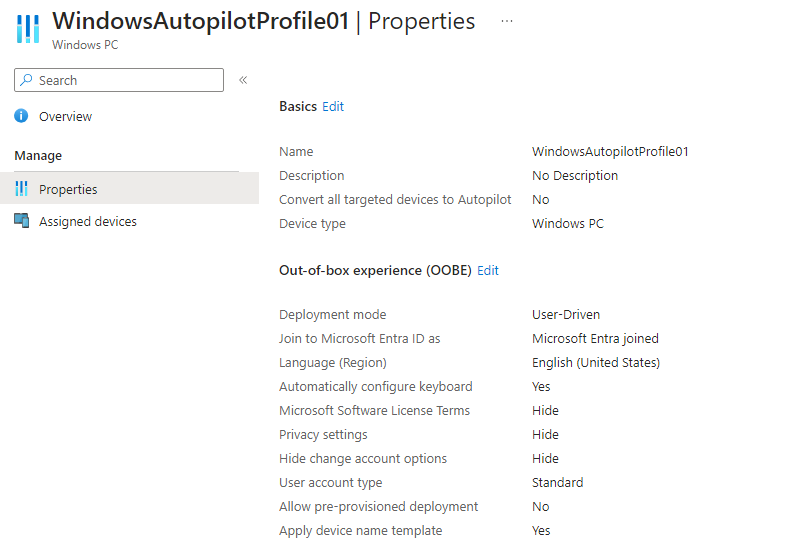
Task: Click the Convert all targeted devices label
Action: 395,199
